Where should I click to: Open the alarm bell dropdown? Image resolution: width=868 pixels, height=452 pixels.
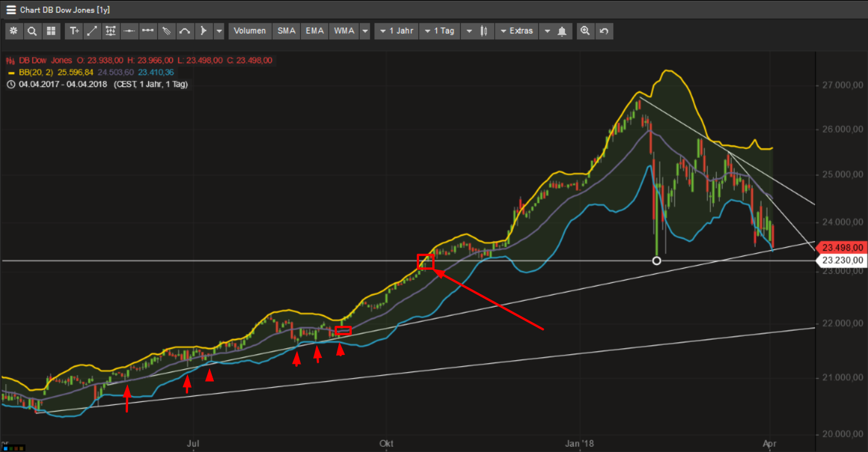coord(555,31)
